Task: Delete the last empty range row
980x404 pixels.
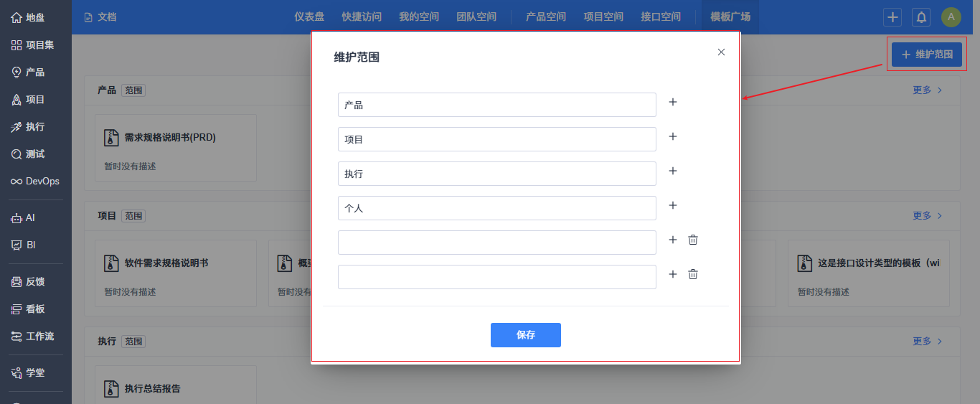Action: (693, 275)
